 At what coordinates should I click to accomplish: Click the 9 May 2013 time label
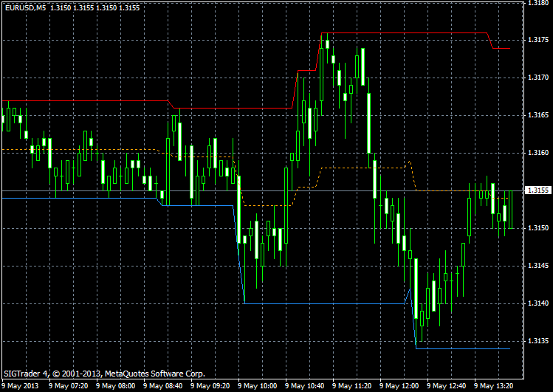click(20, 386)
